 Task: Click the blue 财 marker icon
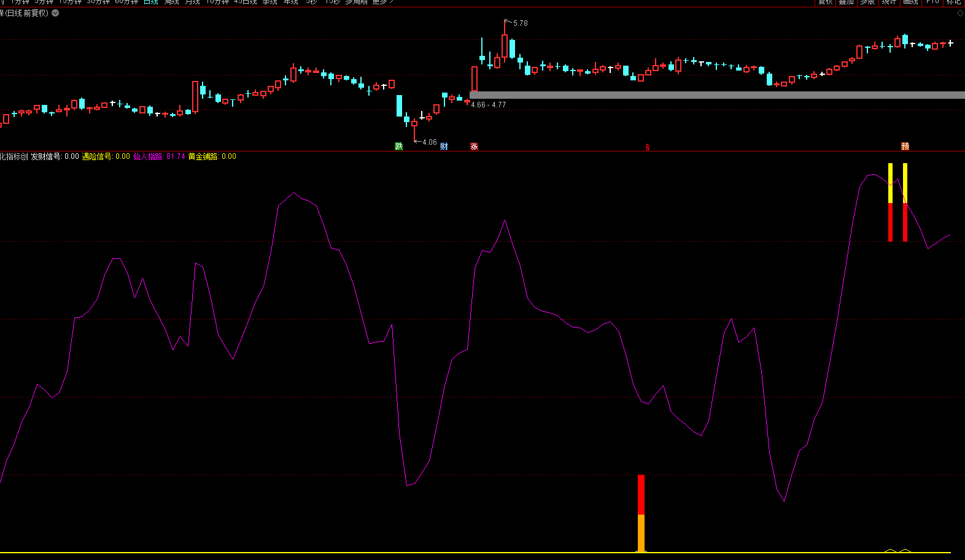pos(444,146)
